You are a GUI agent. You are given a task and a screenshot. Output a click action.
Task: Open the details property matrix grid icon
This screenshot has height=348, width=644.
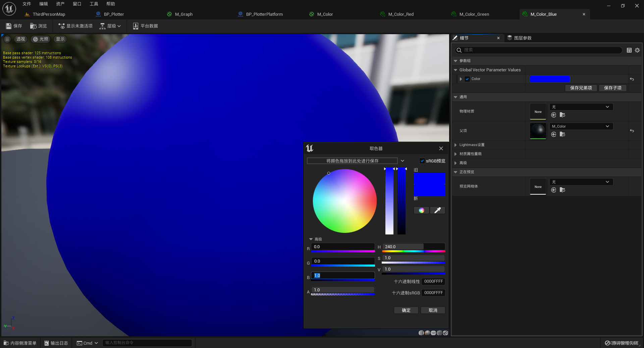(x=629, y=50)
